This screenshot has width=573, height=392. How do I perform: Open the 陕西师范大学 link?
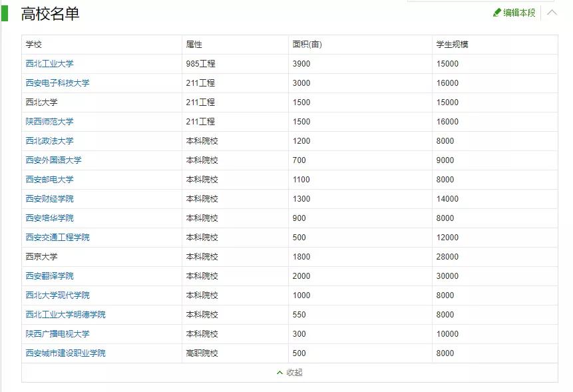pyautogui.click(x=50, y=122)
